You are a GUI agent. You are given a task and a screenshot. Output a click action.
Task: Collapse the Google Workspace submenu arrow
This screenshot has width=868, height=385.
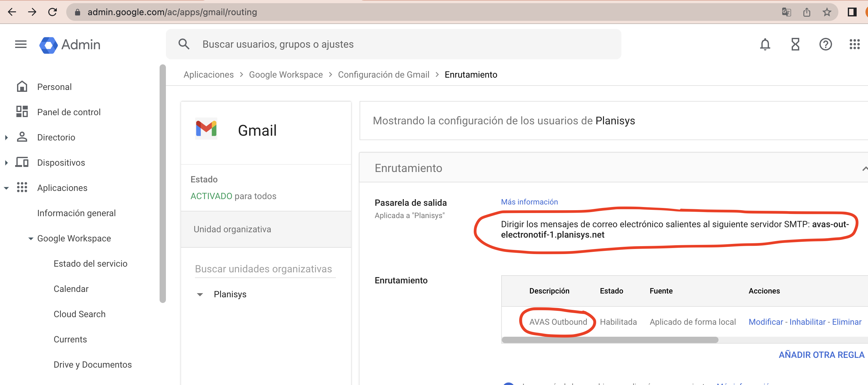click(x=31, y=239)
